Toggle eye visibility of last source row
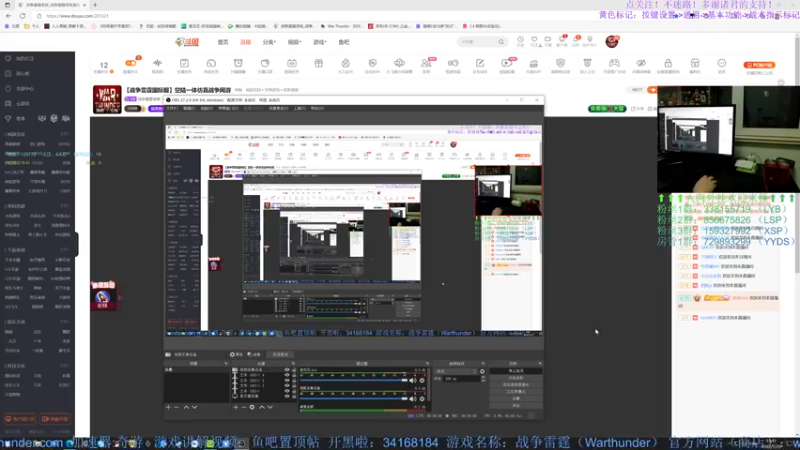Screen dimensions: 800x450 [x=287, y=396]
